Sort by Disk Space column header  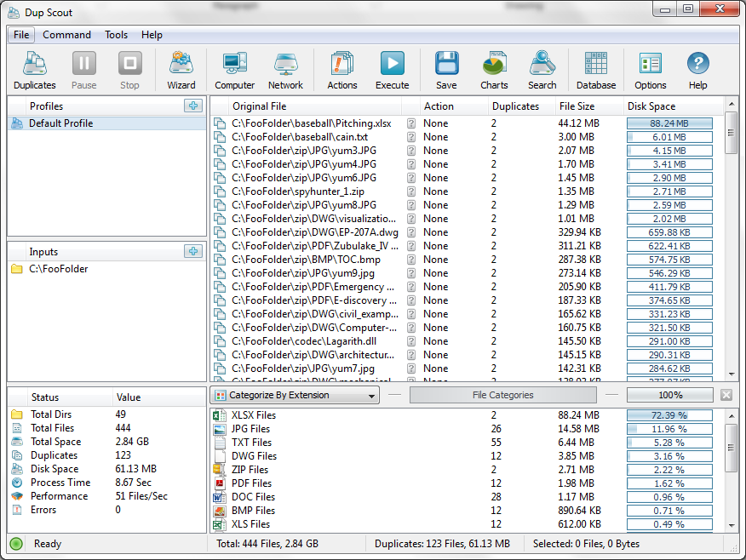coord(674,106)
